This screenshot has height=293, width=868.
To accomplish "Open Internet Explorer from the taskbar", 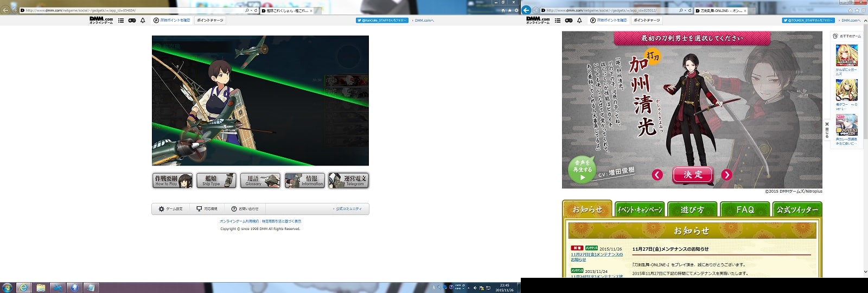I will click(x=23, y=288).
